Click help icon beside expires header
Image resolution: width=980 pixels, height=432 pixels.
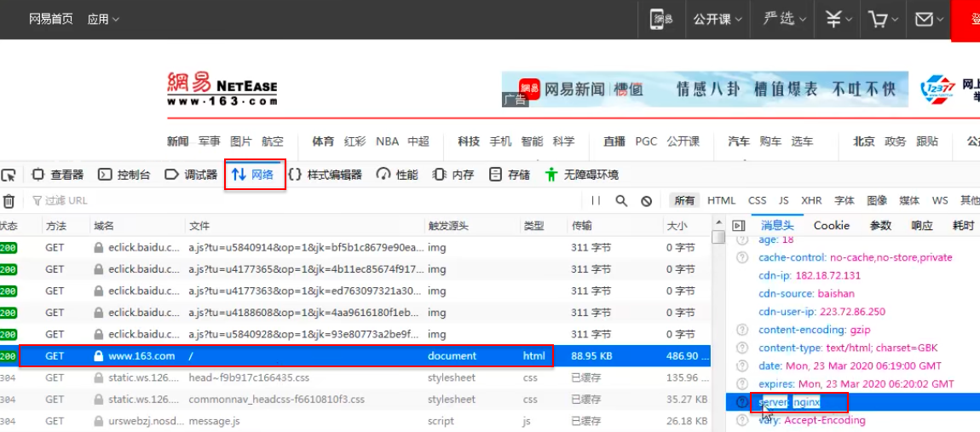pos(742,384)
